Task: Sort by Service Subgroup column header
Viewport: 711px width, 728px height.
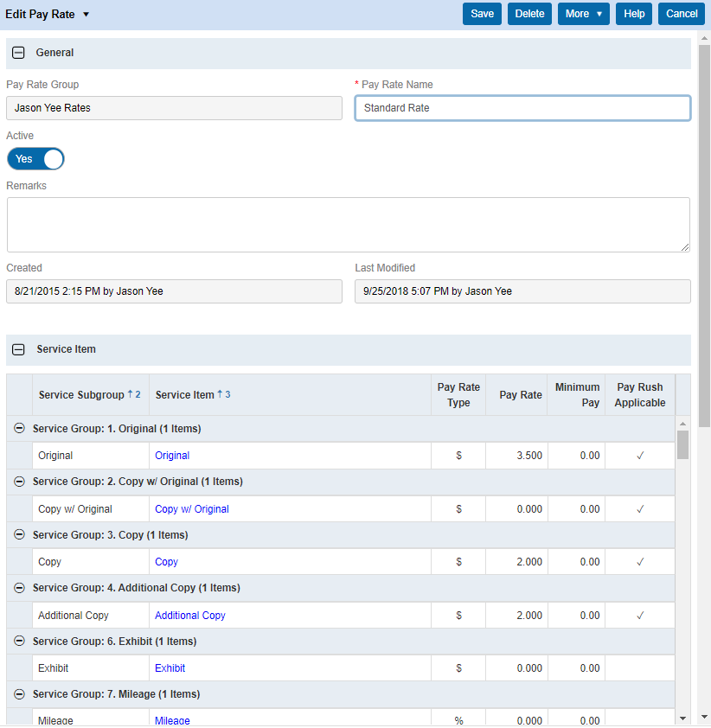Action: tap(81, 395)
